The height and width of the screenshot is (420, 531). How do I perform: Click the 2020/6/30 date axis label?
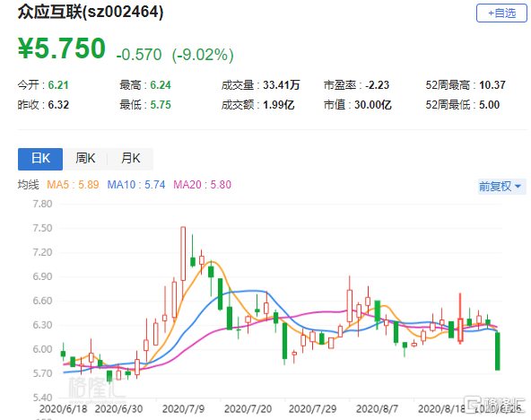tap(119, 409)
